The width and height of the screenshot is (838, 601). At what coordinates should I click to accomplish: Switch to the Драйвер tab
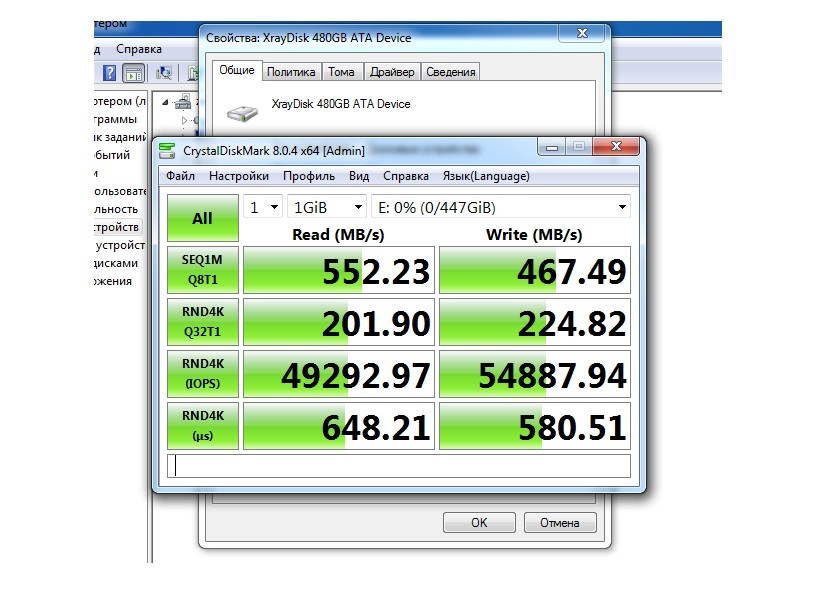[x=391, y=72]
